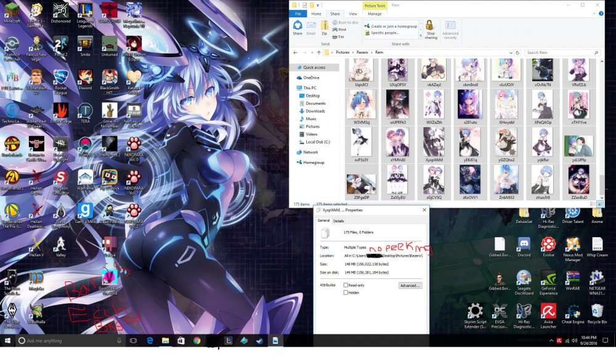
Task: Click the Advanced... button in Properties
Action: [x=410, y=285]
